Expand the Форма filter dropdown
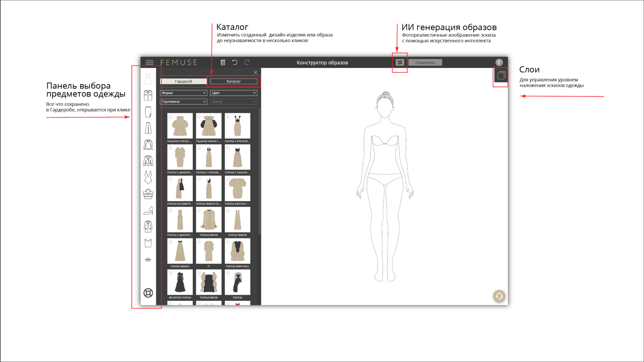The width and height of the screenshot is (644, 362). click(184, 93)
